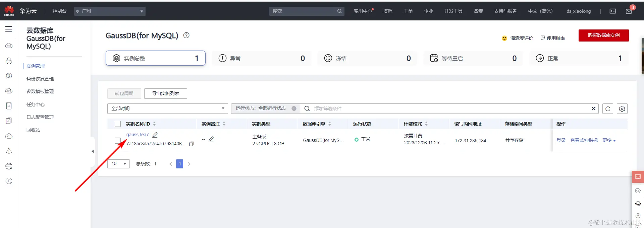Sort by database engine column

tap(330, 124)
